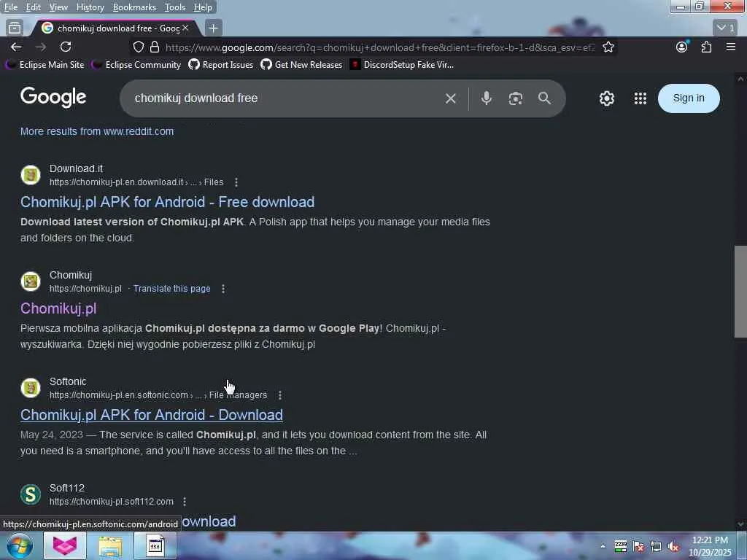
Task: Click the muted volume tray icon
Action: point(673,547)
